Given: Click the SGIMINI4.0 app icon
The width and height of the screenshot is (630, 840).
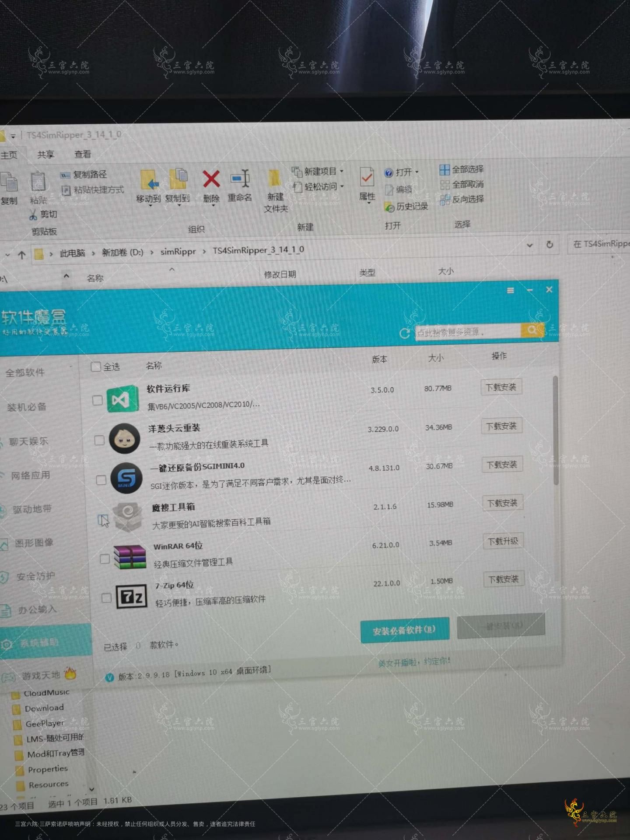Looking at the screenshot, I should click(126, 477).
